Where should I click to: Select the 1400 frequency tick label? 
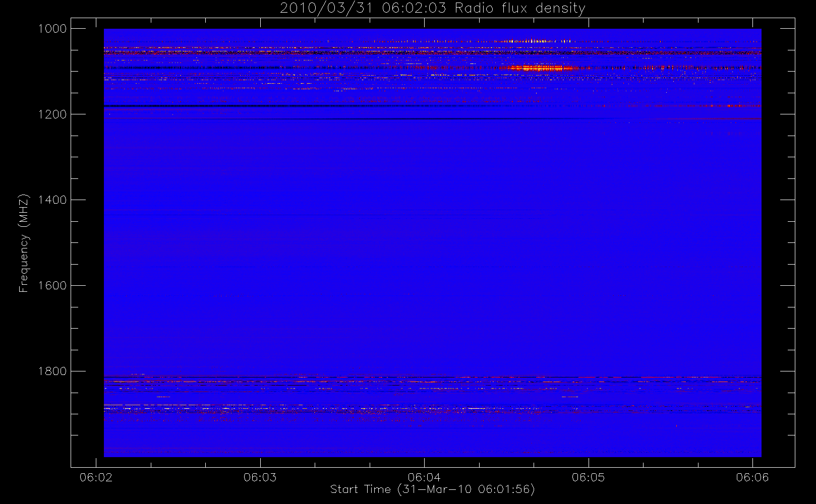(x=52, y=200)
